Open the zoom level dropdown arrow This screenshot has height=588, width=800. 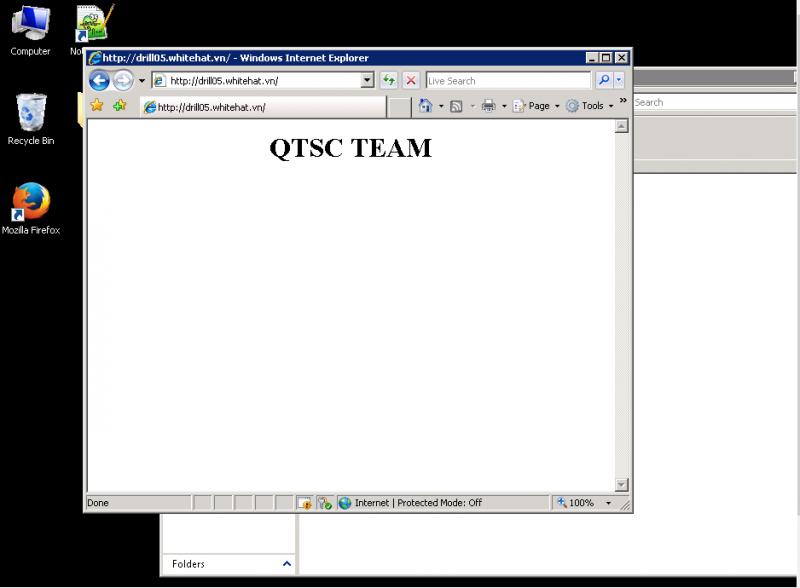pyautogui.click(x=608, y=503)
